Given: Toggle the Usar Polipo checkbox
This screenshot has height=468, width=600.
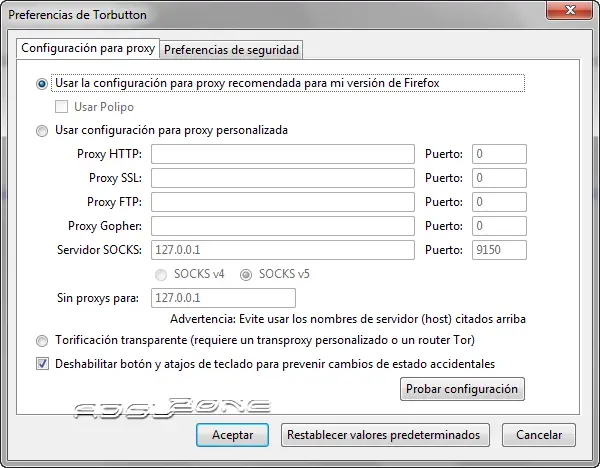Looking at the screenshot, I should click(x=62, y=107).
